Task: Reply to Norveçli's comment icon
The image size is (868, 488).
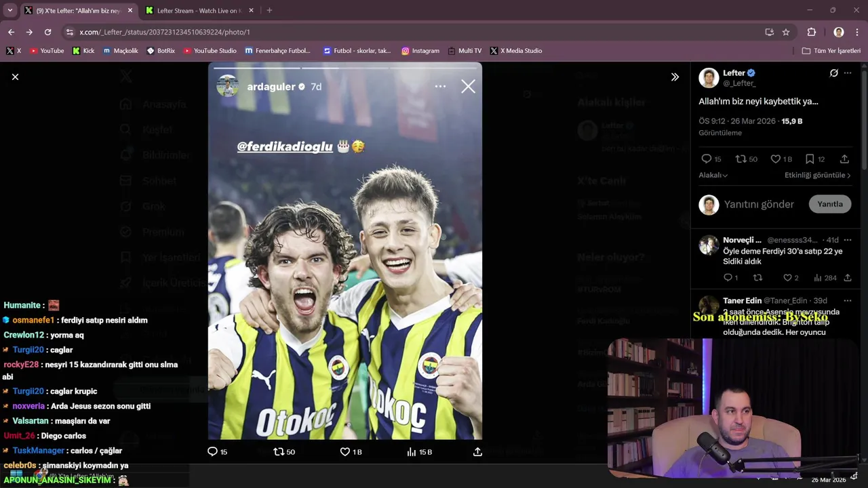Action: (727, 278)
